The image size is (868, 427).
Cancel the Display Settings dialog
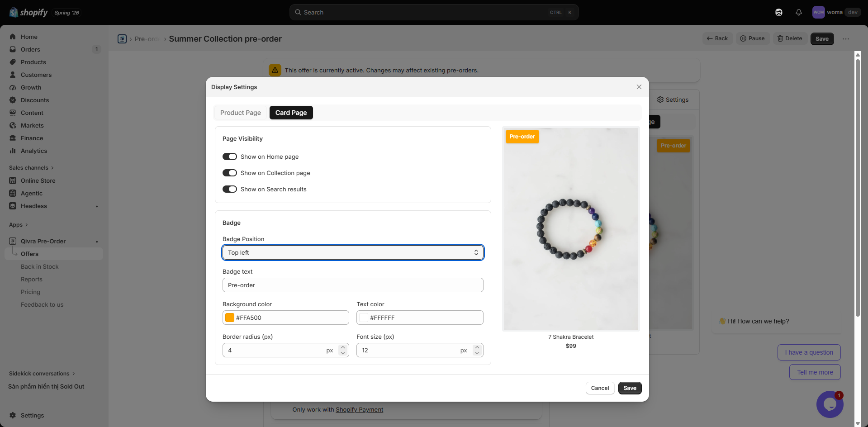click(600, 388)
